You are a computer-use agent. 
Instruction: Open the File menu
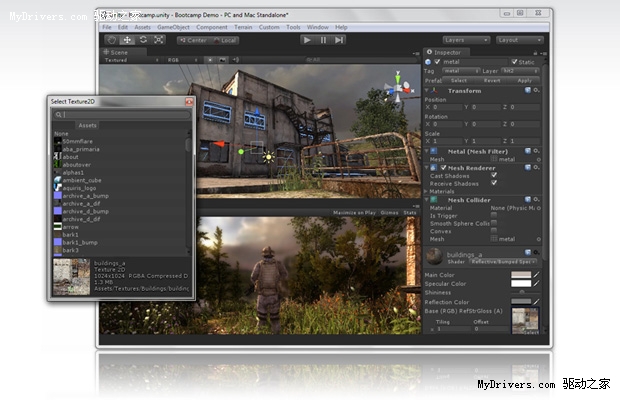106,27
